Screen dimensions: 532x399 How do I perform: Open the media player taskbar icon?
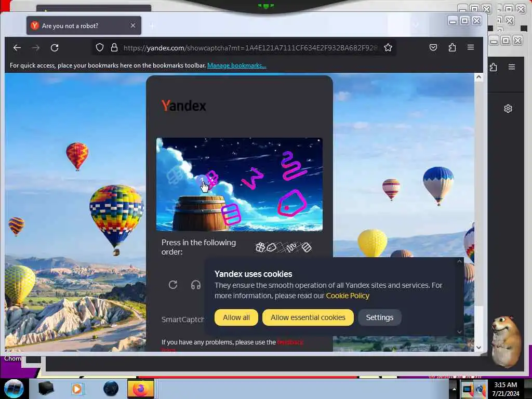pos(77,389)
